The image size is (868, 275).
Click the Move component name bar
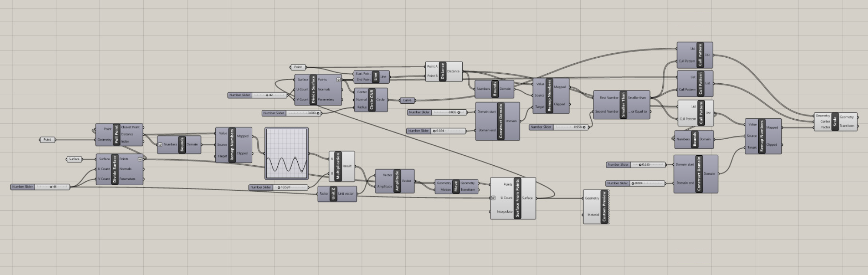coord(455,187)
